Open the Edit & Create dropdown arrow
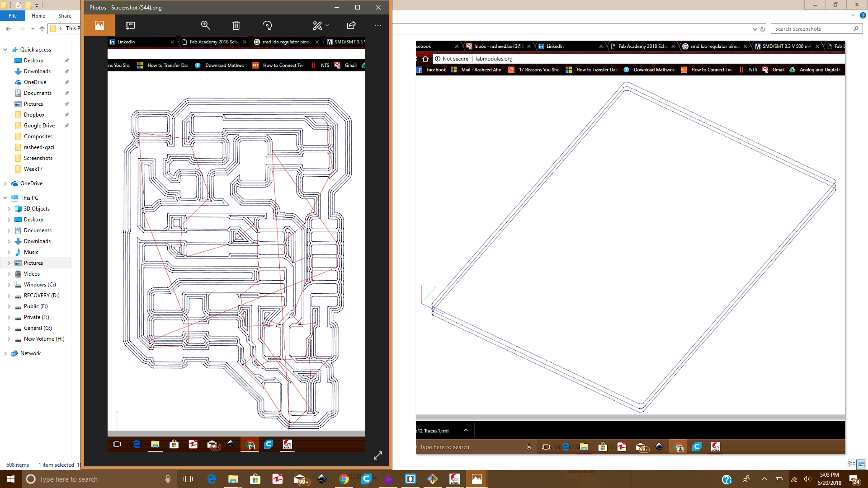Screen dimensions: 868x488 (x=327, y=25)
